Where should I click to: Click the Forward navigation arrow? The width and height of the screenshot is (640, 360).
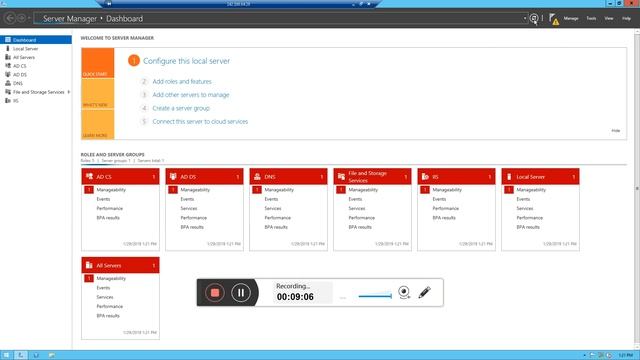(x=21, y=18)
